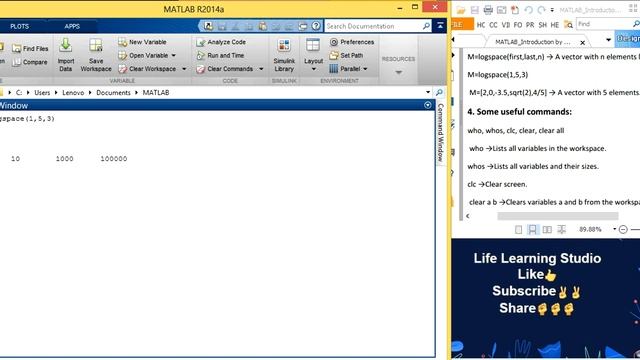Open MATLAB Preferences

[352, 42]
